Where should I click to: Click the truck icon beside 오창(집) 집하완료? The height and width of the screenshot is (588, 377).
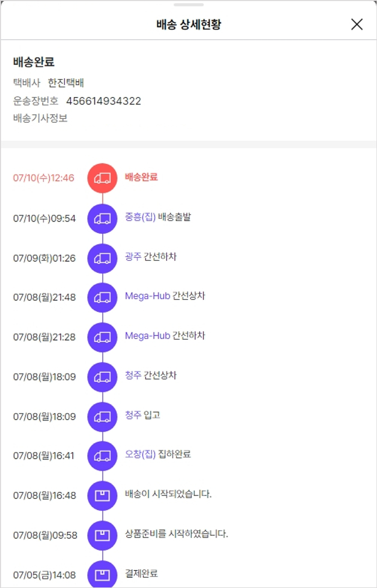pos(103,455)
